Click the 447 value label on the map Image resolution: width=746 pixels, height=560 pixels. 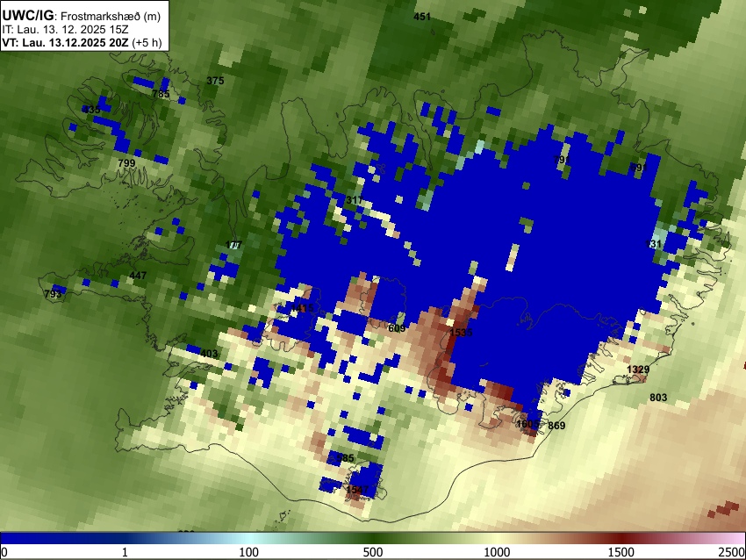[138, 276]
